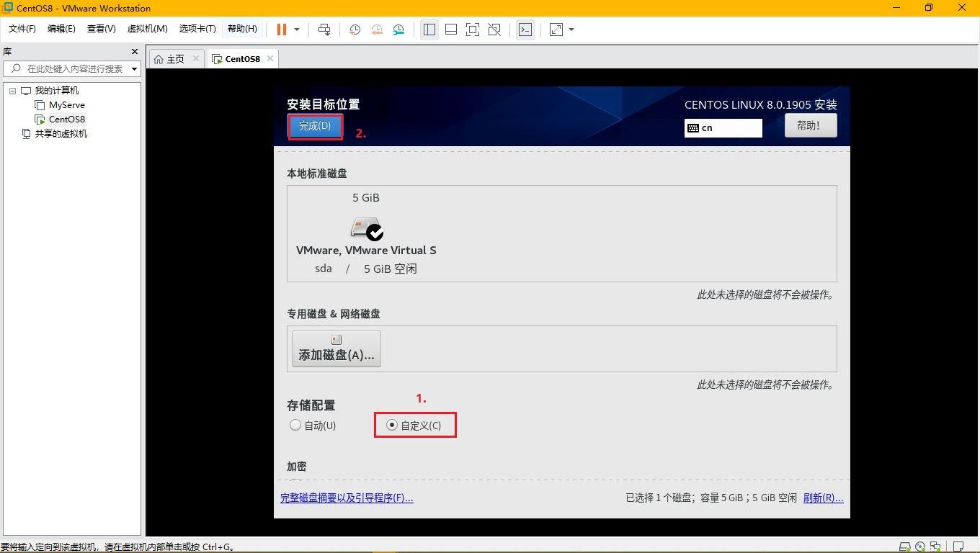Image resolution: width=980 pixels, height=553 pixels.
Task: Click the revert to snapshot icon
Action: pos(377,30)
